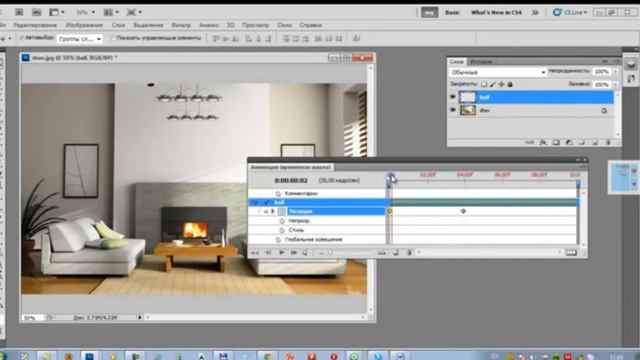Open the Справка menu
Viewport: 640px width, 360px height.
pos(310,25)
